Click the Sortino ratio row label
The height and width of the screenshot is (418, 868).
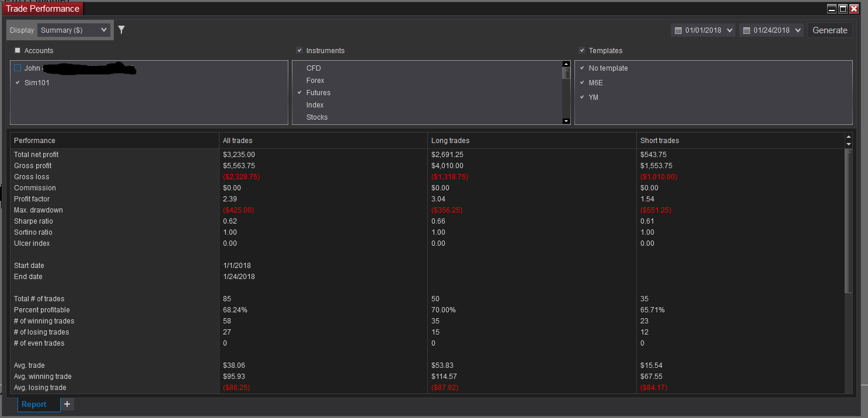33,232
